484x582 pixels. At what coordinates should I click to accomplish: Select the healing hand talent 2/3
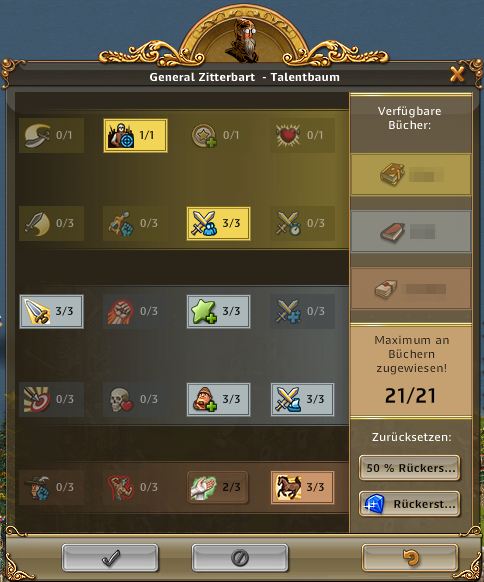coord(218,487)
